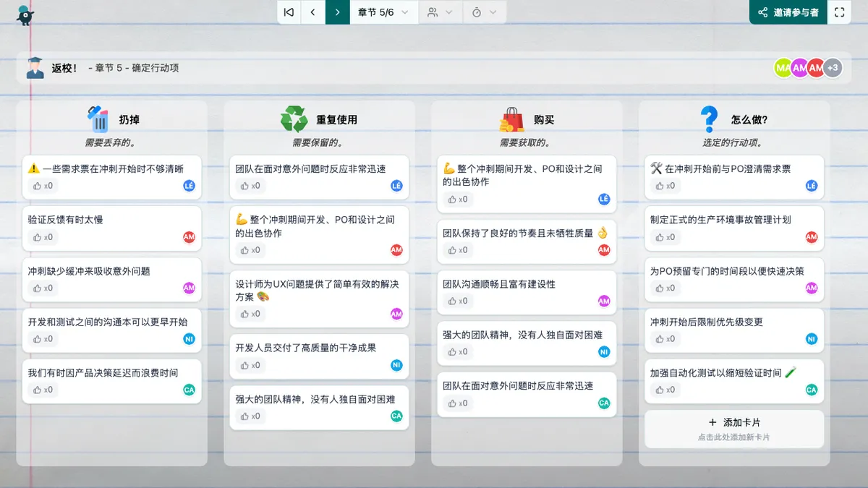Jump to first chapter with skip-back icon

tap(289, 12)
